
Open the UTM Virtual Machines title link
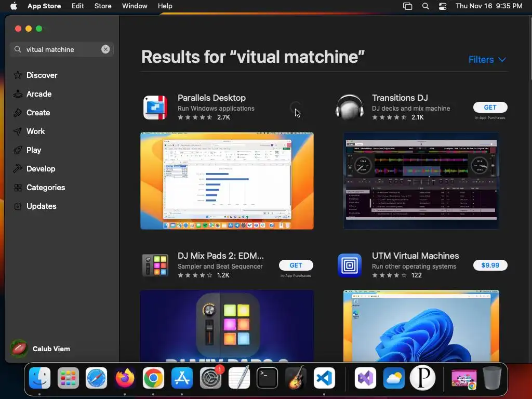415,256
